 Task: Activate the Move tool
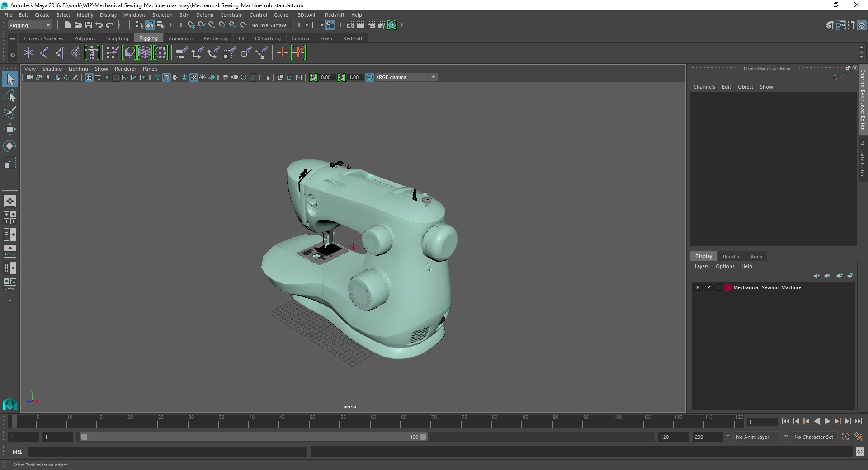pos(10,129)
